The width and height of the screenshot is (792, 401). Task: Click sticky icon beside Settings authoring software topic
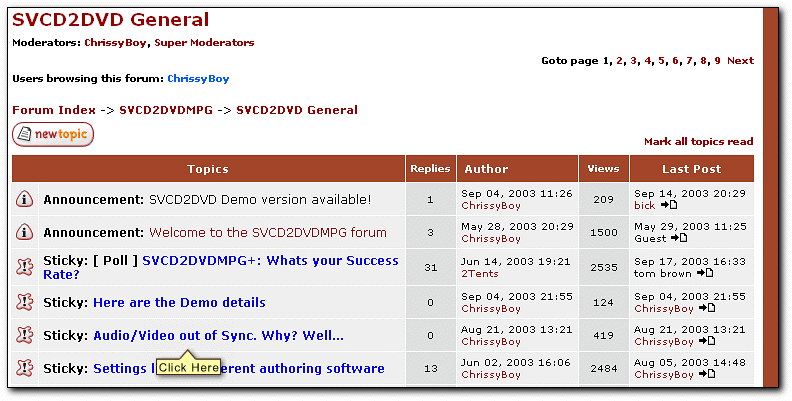point(24,368)
